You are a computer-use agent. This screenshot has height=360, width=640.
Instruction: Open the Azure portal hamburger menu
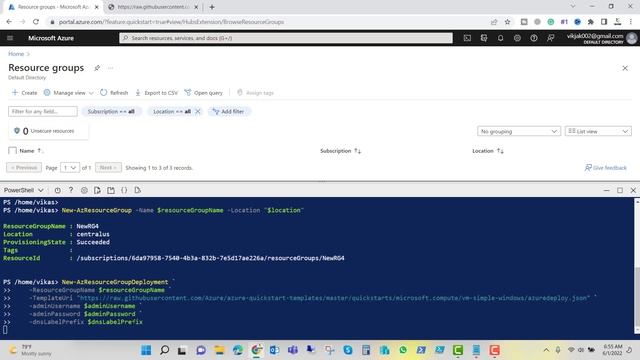pos(10,38)
